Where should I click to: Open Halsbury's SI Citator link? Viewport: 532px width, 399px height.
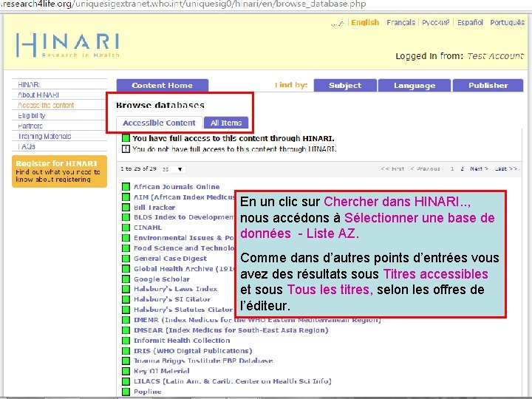172,299
